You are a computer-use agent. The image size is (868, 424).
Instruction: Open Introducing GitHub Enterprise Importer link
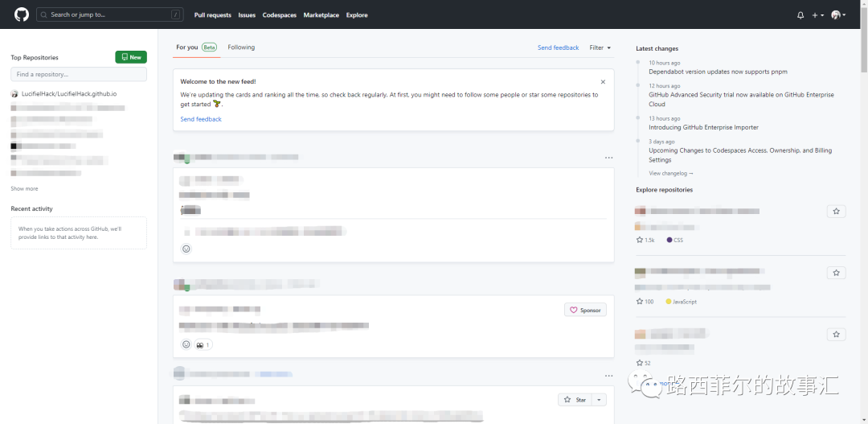703,127
